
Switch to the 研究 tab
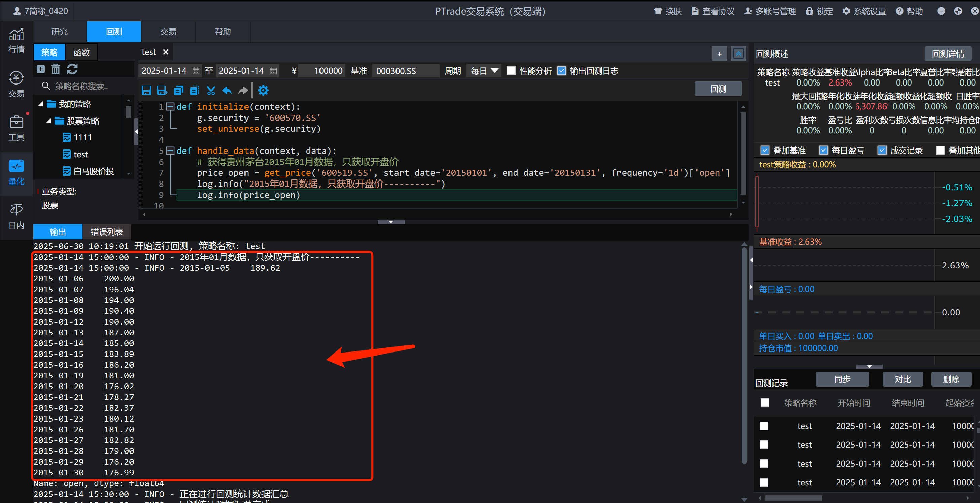60,32
